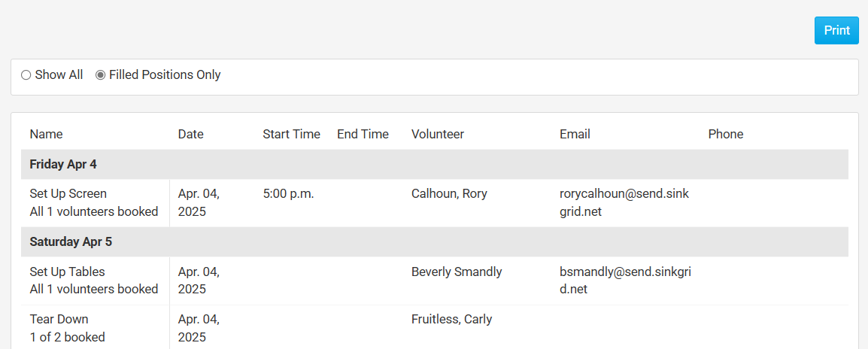Click the Phone column header
Image resolution: width=868 pixels, height=349 pixels.
click(725, 135)
